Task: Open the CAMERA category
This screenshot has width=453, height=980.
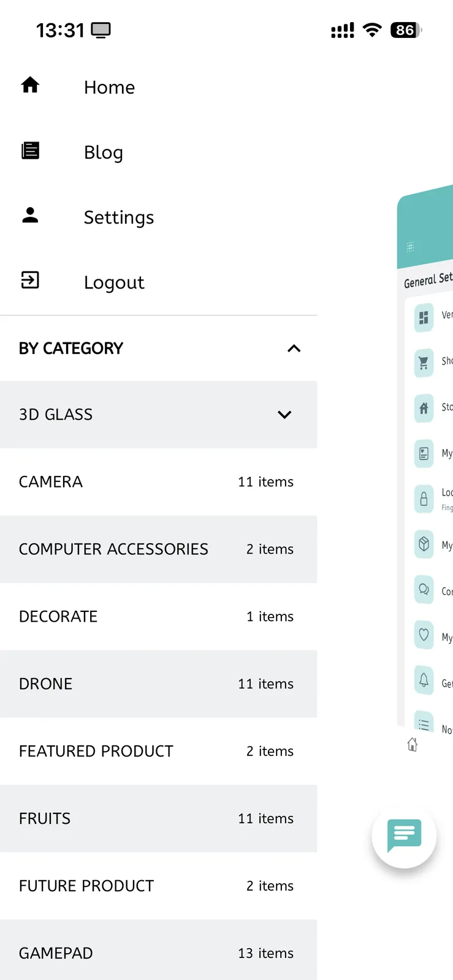Action: (x=158, y=482)
